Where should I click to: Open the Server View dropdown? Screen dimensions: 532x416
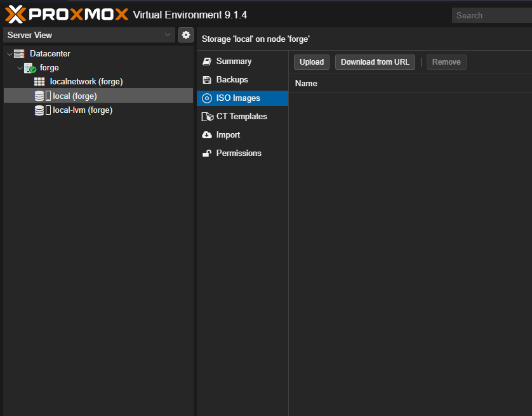89,35
